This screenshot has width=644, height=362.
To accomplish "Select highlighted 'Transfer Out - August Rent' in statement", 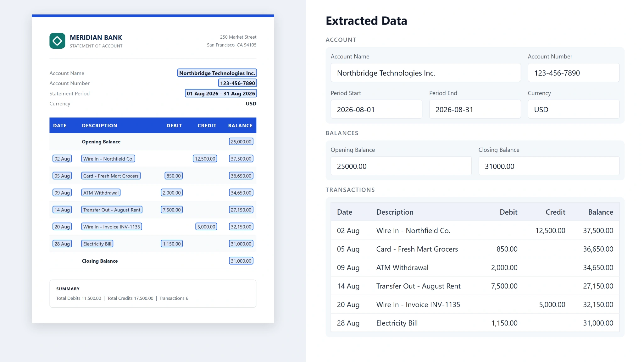I will 112,210.
